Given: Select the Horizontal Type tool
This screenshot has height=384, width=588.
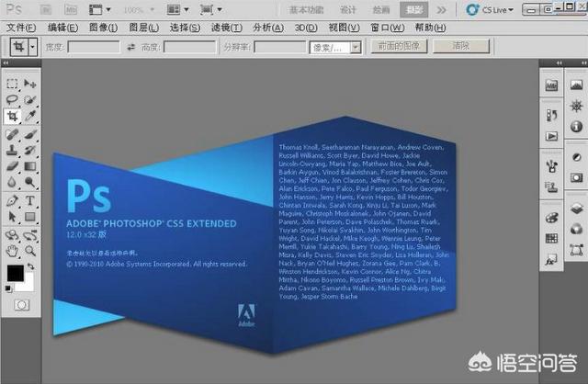Looking at the screenshot, I should [30, 200].
